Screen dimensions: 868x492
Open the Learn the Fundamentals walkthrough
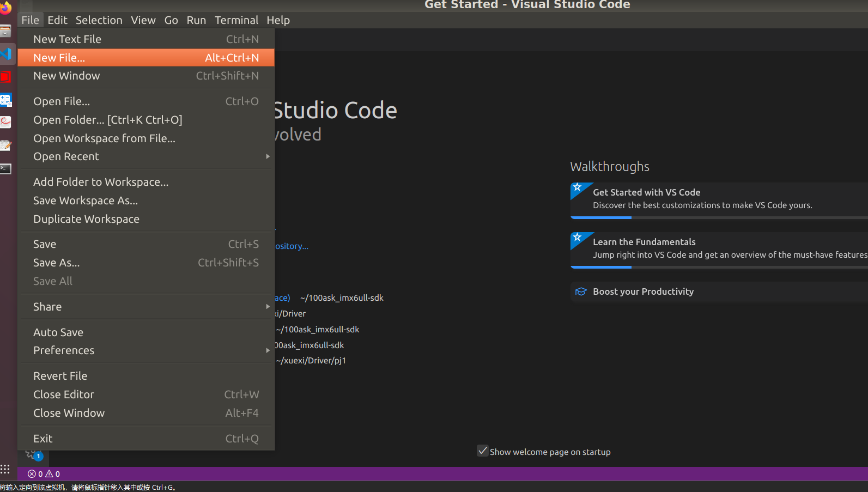[x=719, y=250]
